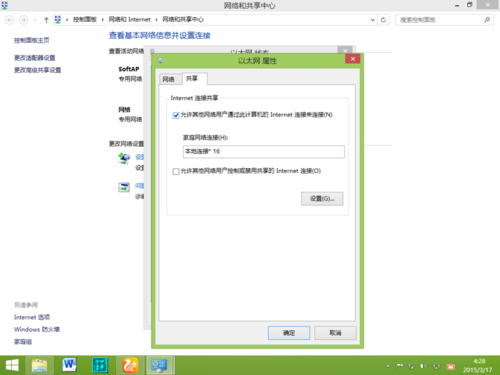Click the network tray icon
500x375 pixels.
coord(411,366)
